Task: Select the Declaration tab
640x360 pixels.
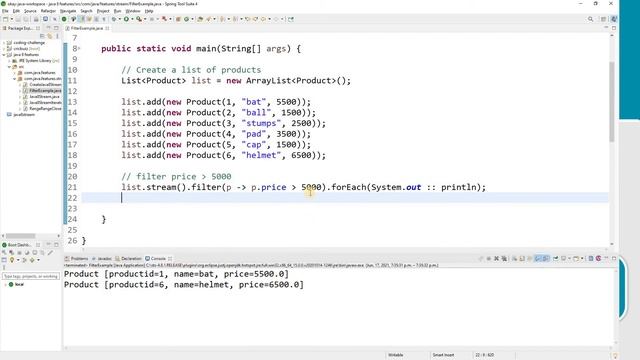Action: [x=128, y=258]
